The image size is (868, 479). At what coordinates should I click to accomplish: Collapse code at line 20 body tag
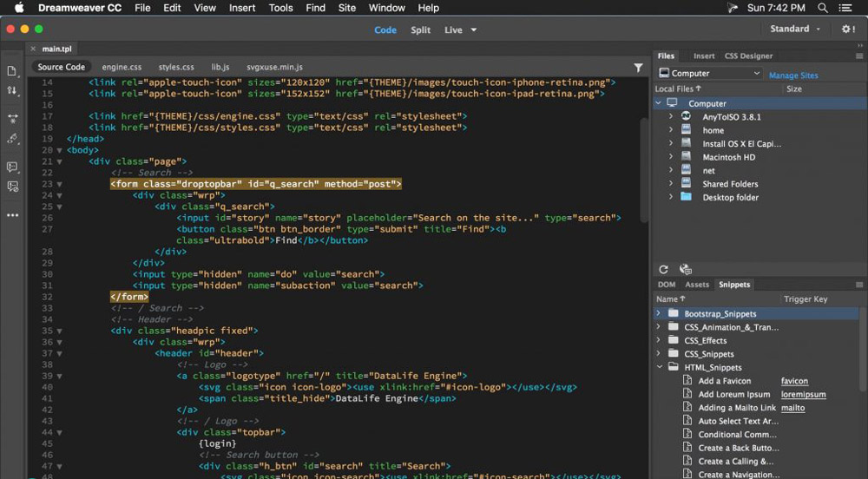coord(59,150)
